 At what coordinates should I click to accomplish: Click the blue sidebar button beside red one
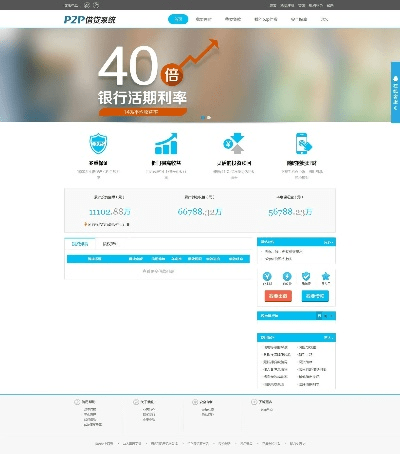315,296
